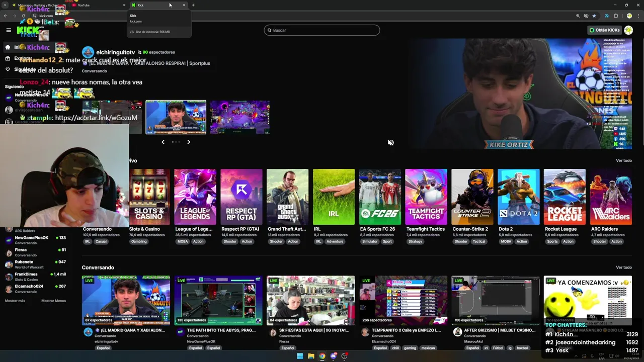The width and height of the screenshot is (644, 362).
Task: Click Ver todo next to Conversando section
Action: coord(623,267)
